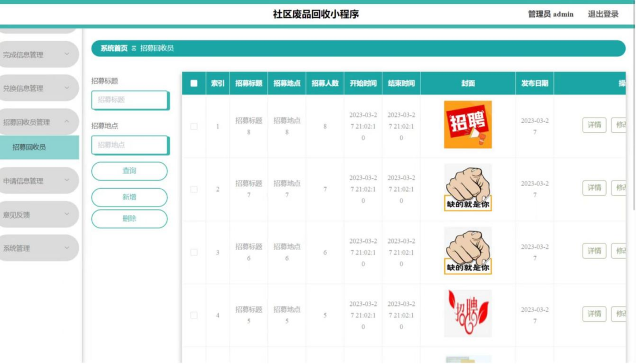Open the 缺的就是你 cover image in row 2
The height and width of the screenshot is (364, 636).
[x=468, y=187]
